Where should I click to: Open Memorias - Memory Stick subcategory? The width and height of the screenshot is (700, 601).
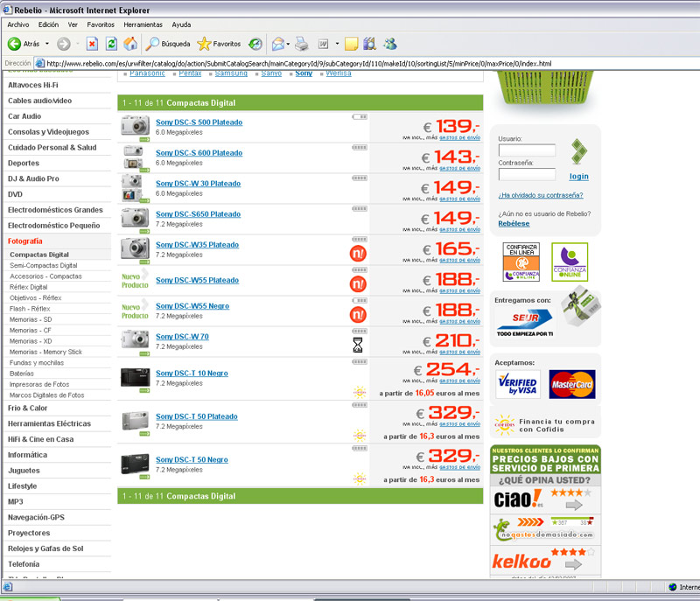point(46,352)
